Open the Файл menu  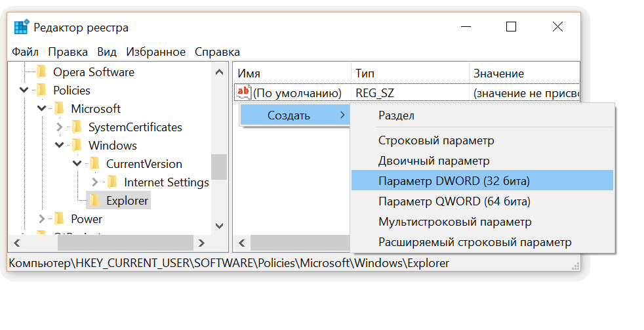[x=25, y=52]
